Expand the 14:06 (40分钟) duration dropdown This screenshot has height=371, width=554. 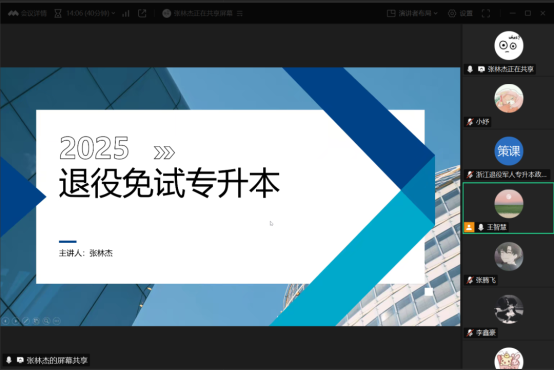(90, 13)
